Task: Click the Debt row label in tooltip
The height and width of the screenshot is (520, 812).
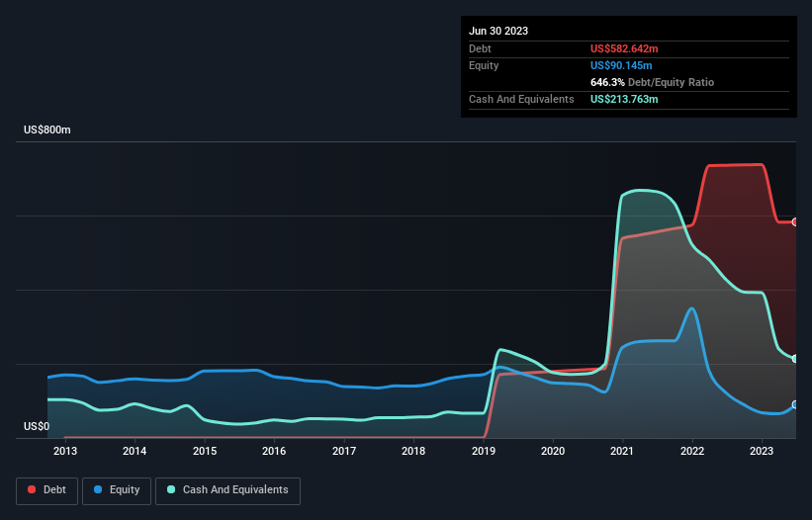Action: pos(480,48)
